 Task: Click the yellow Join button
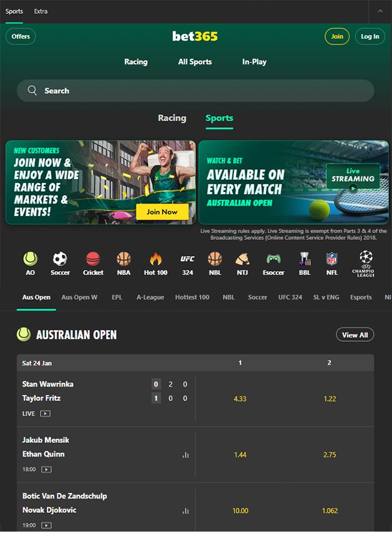point(337,36)
